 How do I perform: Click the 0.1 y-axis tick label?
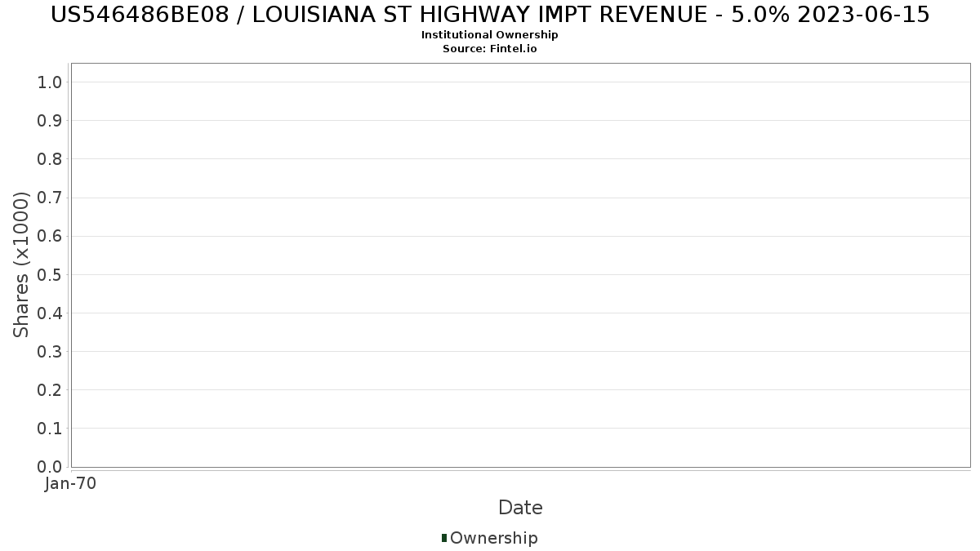pyautogui.click(x=50, y=428)
